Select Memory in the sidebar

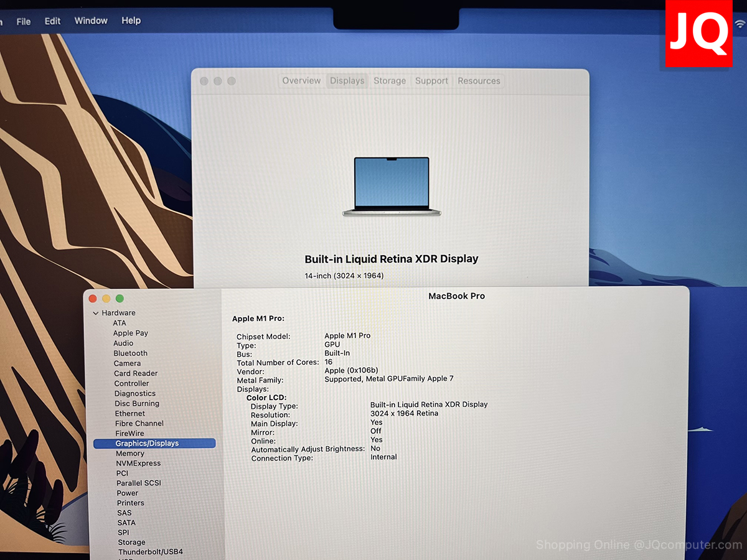[130, 453]
